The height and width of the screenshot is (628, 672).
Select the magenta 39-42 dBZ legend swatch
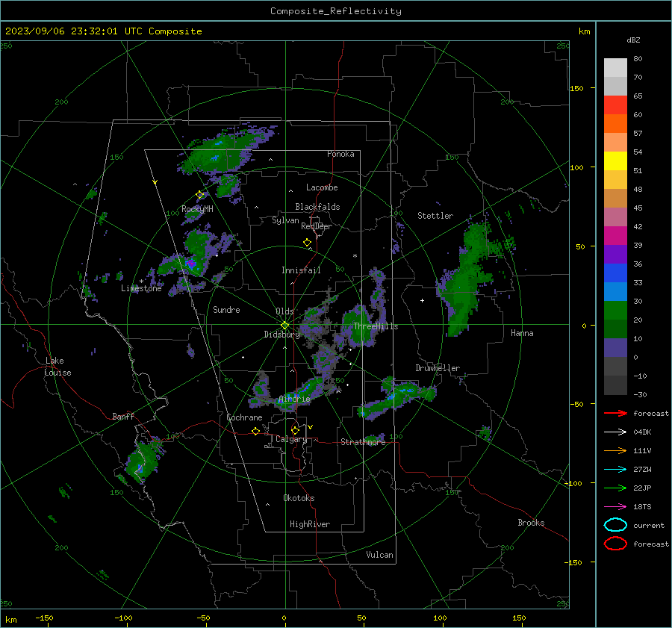(x=615, y=236)
